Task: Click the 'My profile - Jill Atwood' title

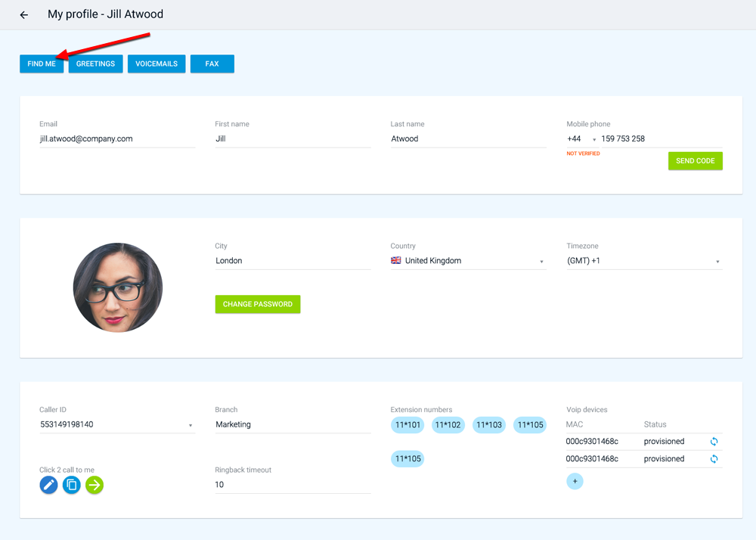Action: (x=105, y=14)
